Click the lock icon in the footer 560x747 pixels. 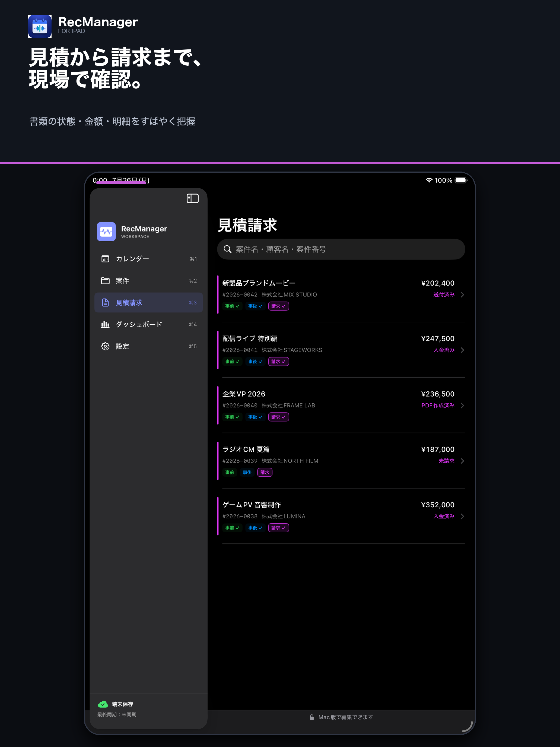pos(311,717)
